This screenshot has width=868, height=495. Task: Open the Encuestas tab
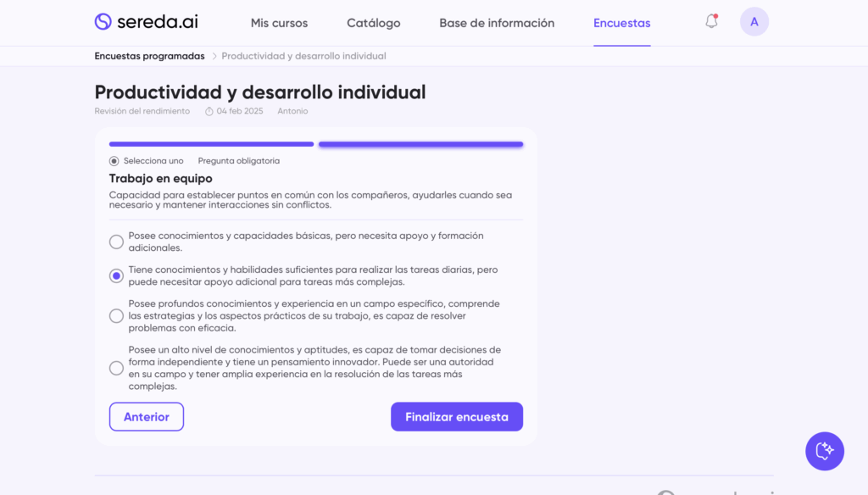(621, 23)
